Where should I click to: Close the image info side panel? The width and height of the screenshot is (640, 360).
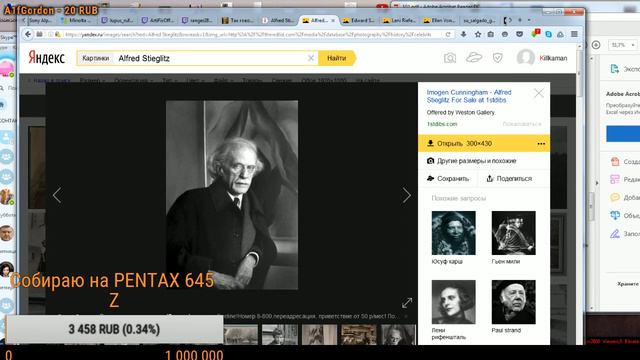click(x=539, y=93)
